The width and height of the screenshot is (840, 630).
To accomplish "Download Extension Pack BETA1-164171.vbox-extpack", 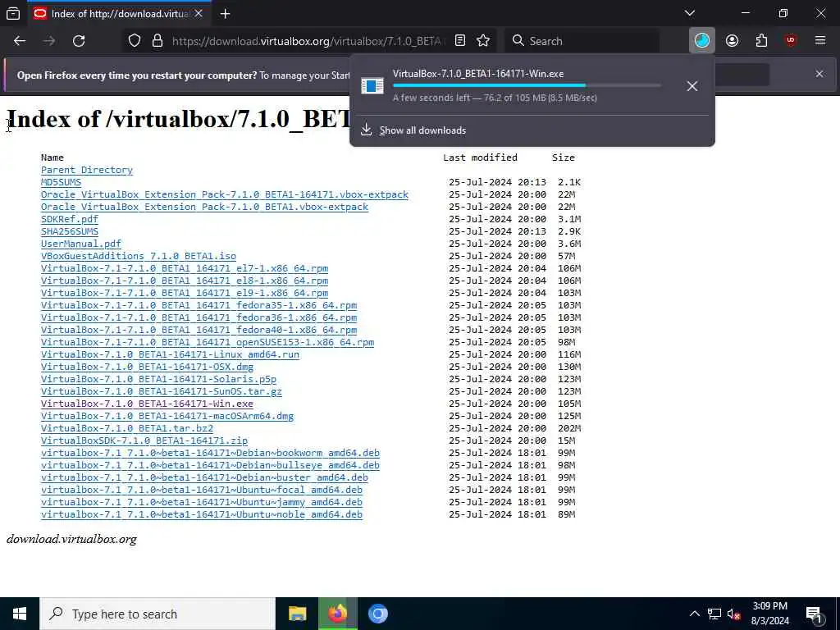I will click(225, 194).
